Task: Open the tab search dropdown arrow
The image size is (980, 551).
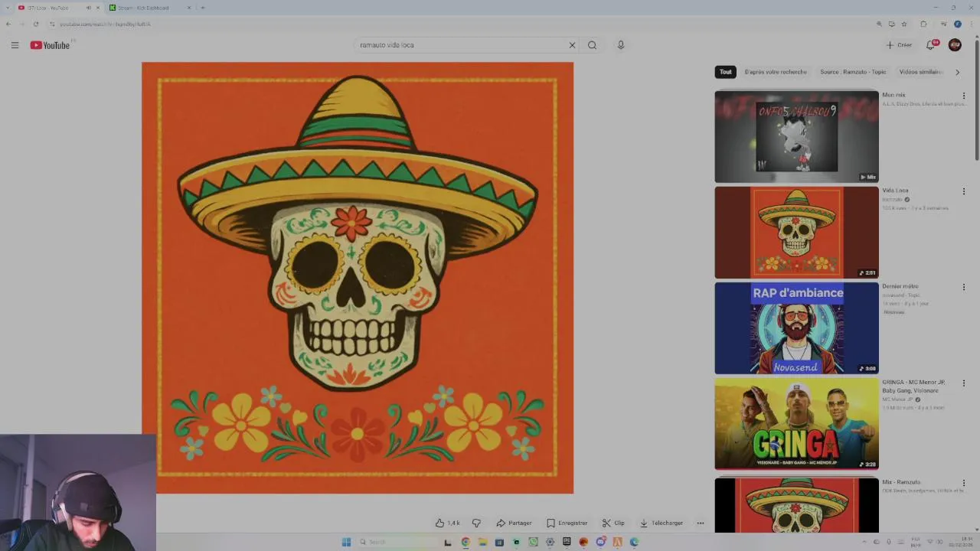Action: coord(7,8)
